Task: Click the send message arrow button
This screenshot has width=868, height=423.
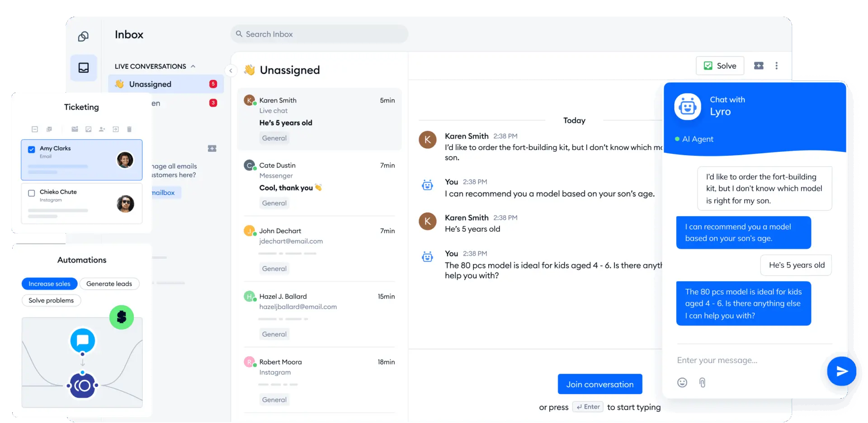Action: pyautogui.click(x=841, y=371)
